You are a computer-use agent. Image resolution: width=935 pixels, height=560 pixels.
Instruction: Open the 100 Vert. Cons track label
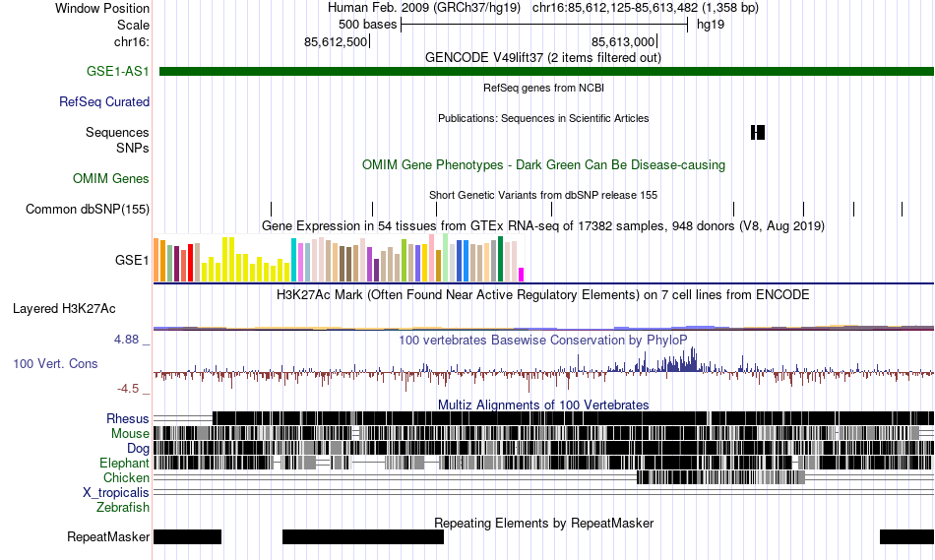click(55, 364)
